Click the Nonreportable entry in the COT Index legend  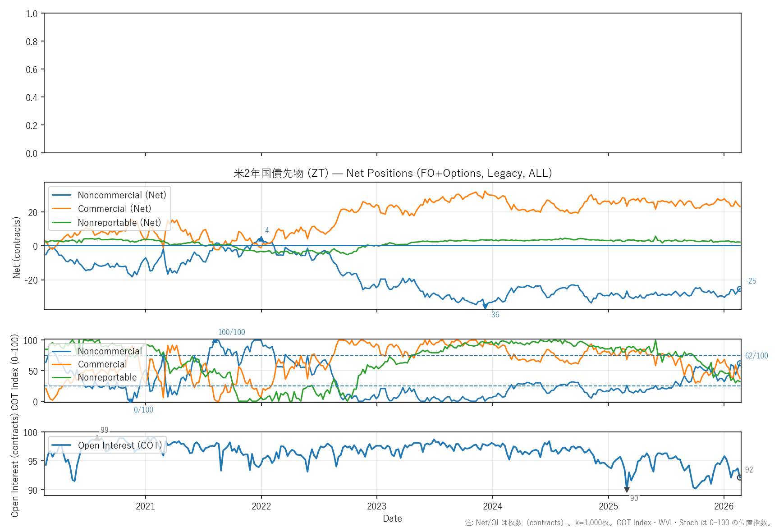click(x=107, y=377)
